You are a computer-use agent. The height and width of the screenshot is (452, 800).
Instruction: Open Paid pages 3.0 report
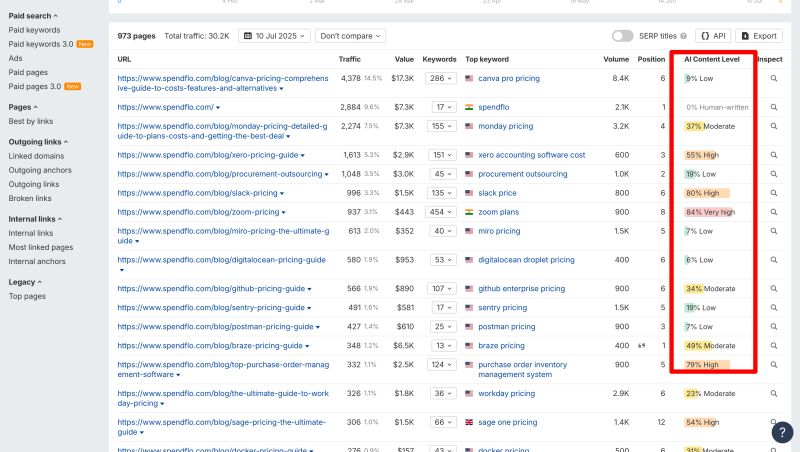pos(34,87)
